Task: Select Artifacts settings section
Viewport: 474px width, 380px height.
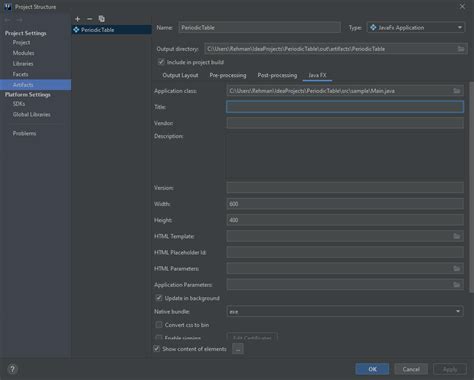Action: pyautogui.click(x=35, y=85)
